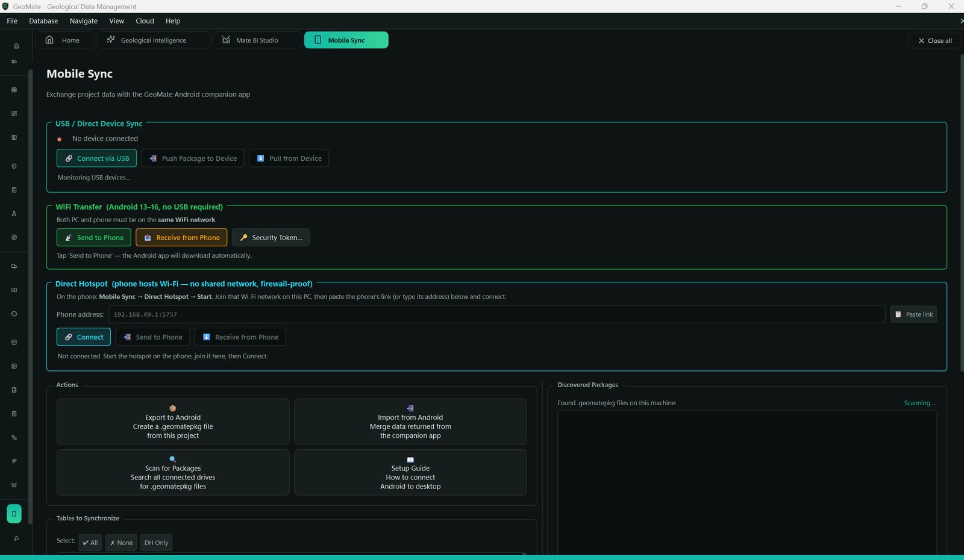The image size is (964, 560).
Task: Click the 'Monitoring USB devices...' text
Action: pos(94,178)
